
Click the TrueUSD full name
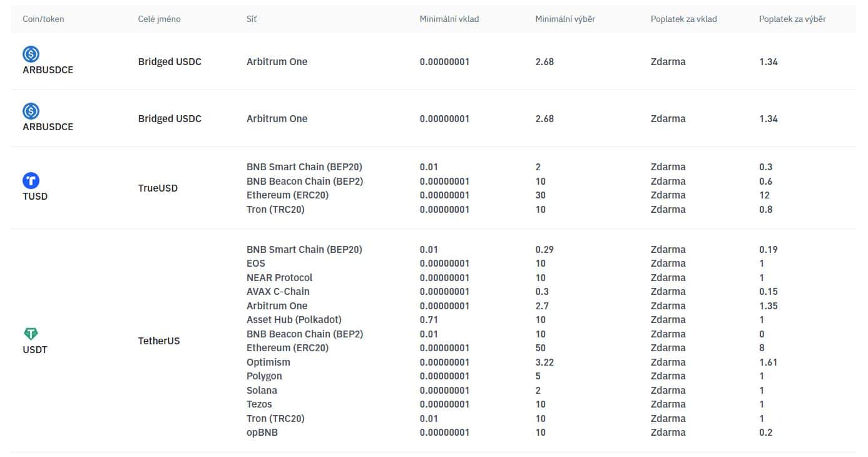pyautogui.click(x=158, y=188)
